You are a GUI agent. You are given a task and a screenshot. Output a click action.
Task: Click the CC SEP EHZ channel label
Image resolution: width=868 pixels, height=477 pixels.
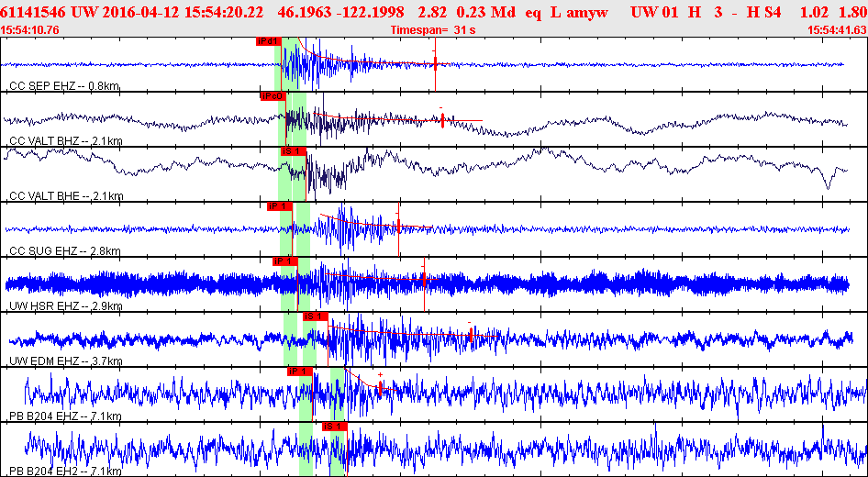(64, 86)
